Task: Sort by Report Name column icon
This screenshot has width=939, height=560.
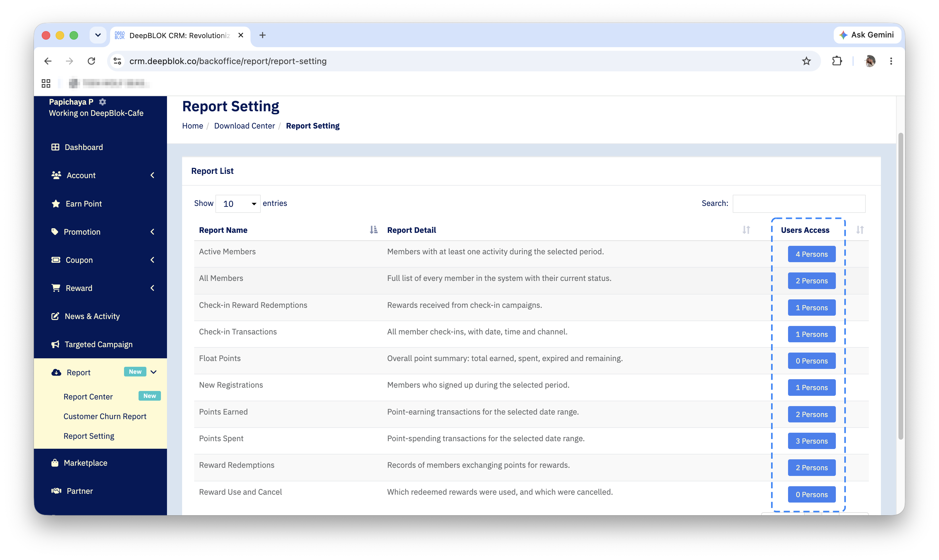Action: [x=373, y=230]
